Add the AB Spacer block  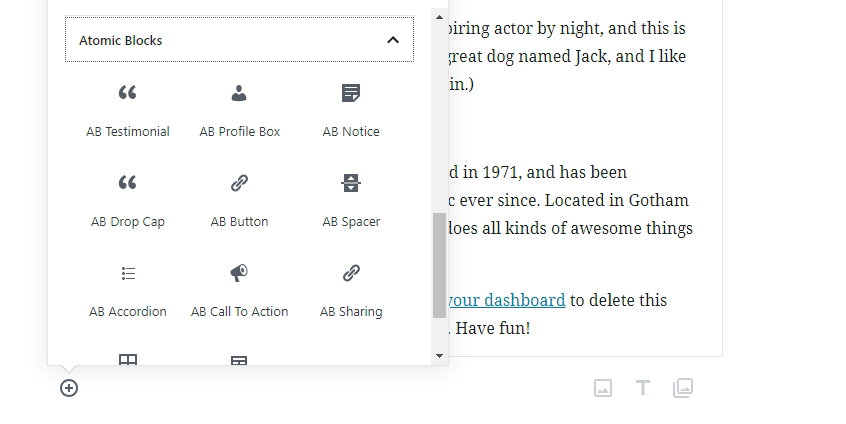tap(351, 199)
